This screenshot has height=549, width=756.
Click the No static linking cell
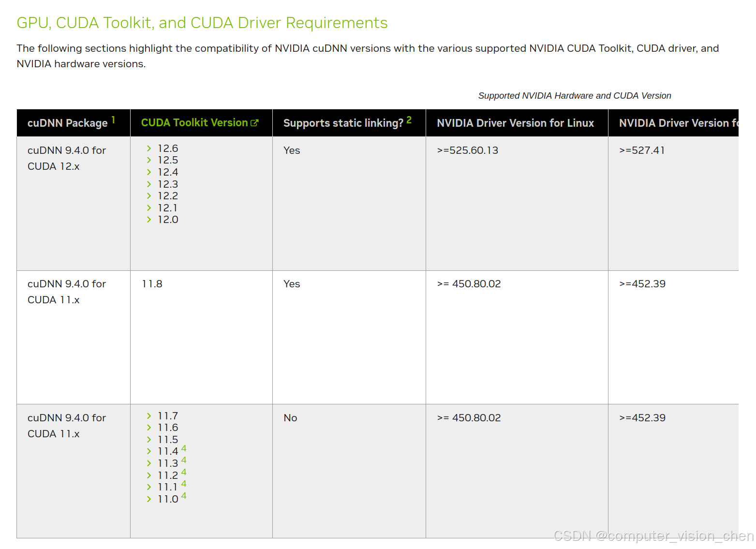pyautogui.click(x=349, y=471)
